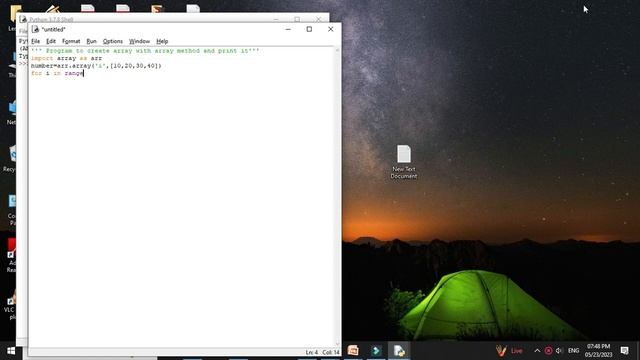This screenshot has width=640, height=360.
Task: Click the docstring comment line about creating array
Action: point(145,51)
